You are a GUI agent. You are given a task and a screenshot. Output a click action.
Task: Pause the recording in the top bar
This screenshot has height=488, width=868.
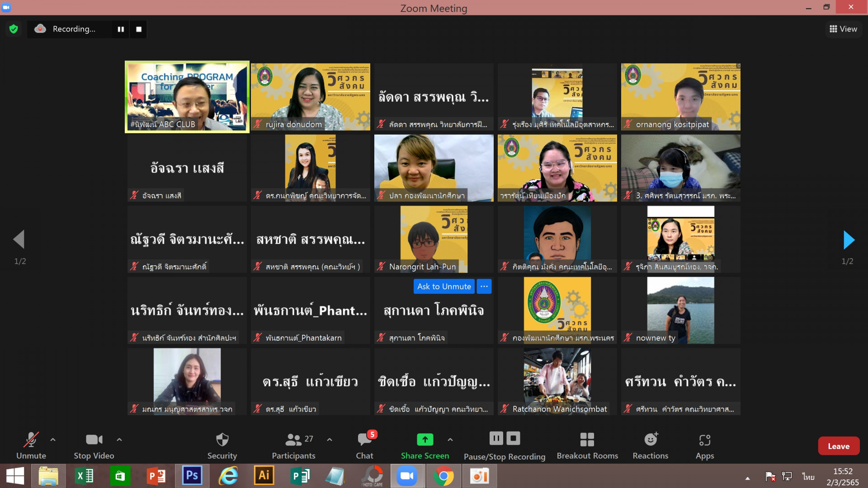[x=121, y=29]
